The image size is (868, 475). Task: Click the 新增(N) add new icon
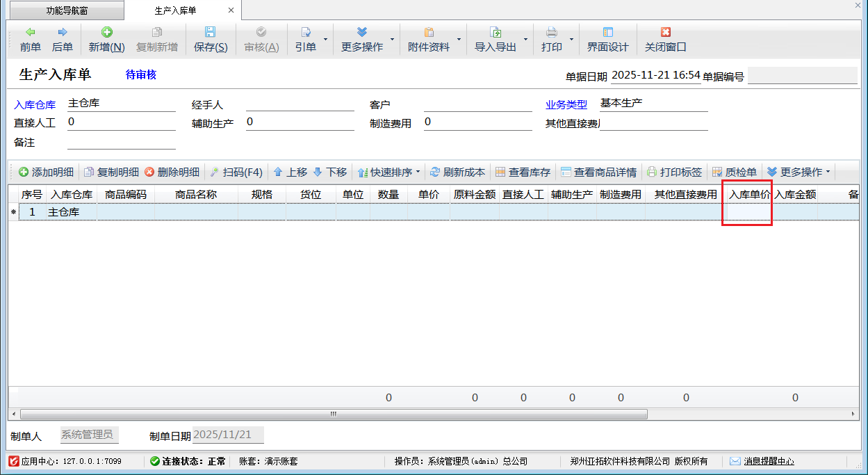tap(106, 32)
